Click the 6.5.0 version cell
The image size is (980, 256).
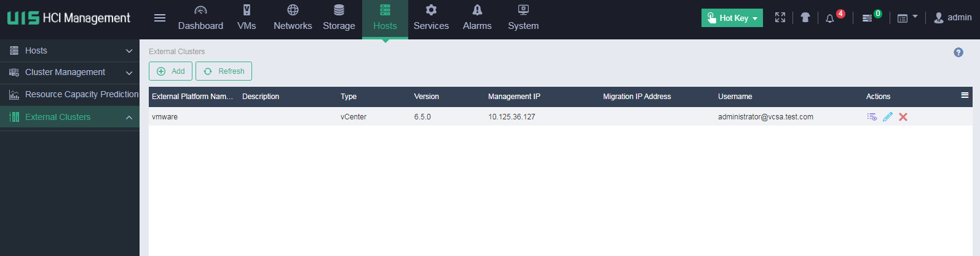coord(422,117)
